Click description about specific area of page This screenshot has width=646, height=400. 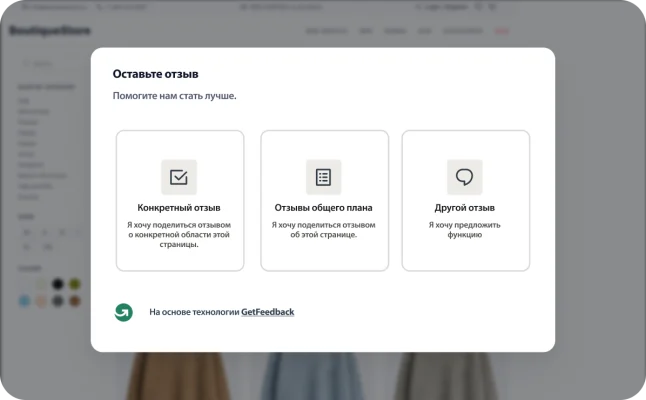179,234
